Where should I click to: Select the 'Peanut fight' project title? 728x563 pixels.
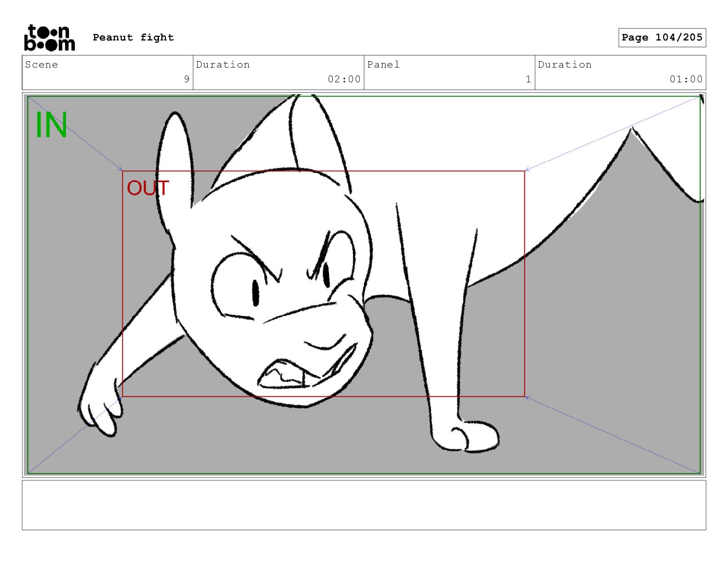click(x=133, y=37)
